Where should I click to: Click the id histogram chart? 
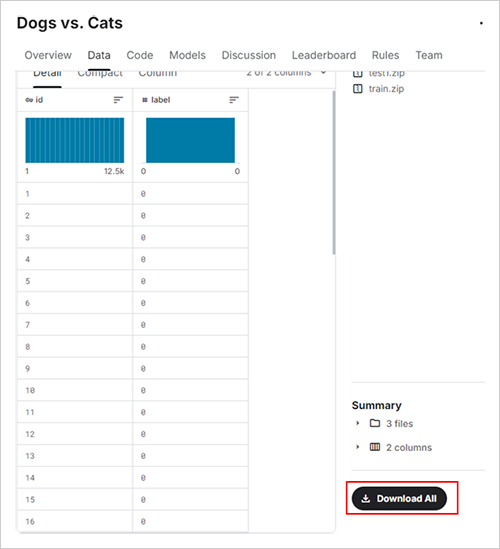click(75, 140)
